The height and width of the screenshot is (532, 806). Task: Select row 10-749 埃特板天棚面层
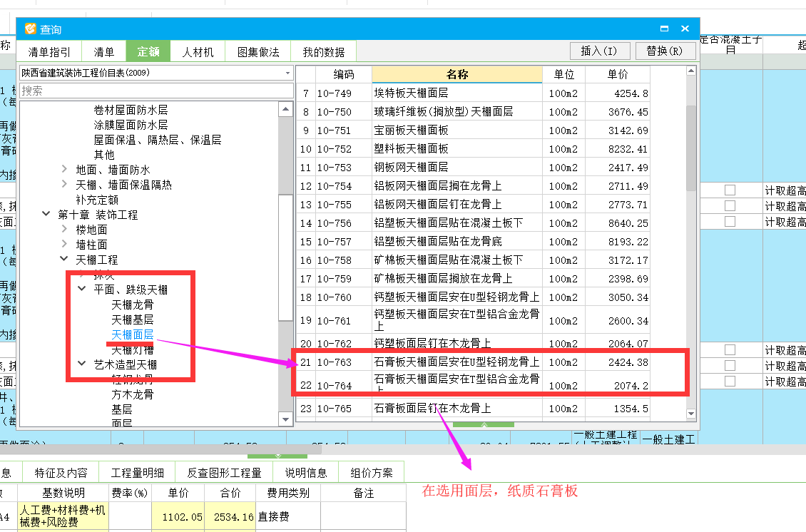[473, 93]
